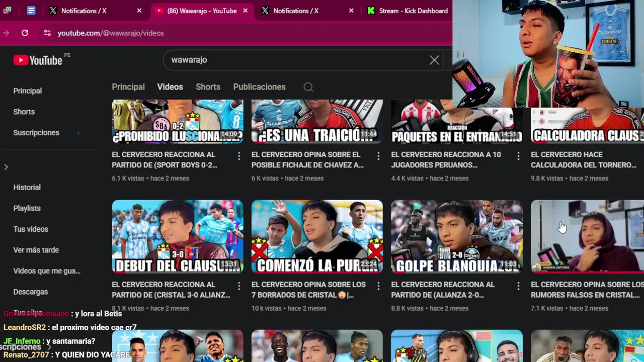Click the '10 k vistas • hace 2 meses' text
Screen dimensions: 644x362
coord(289,308)
